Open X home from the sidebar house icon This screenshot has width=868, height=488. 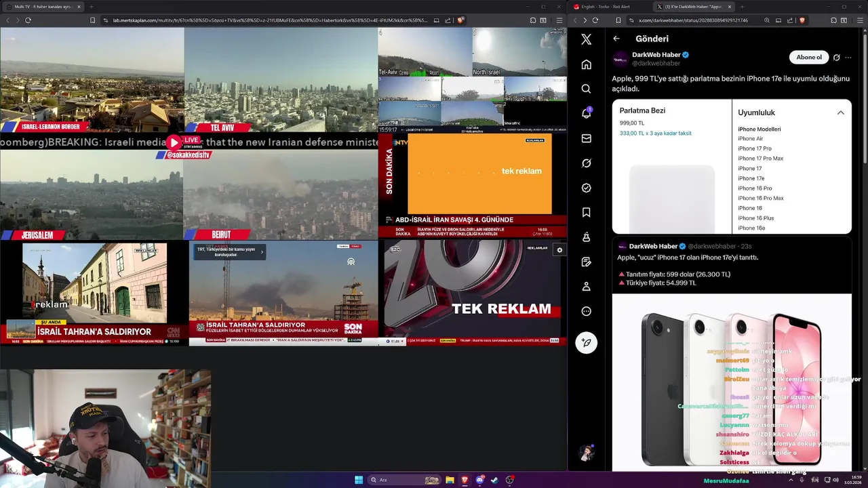coord(587,64)
